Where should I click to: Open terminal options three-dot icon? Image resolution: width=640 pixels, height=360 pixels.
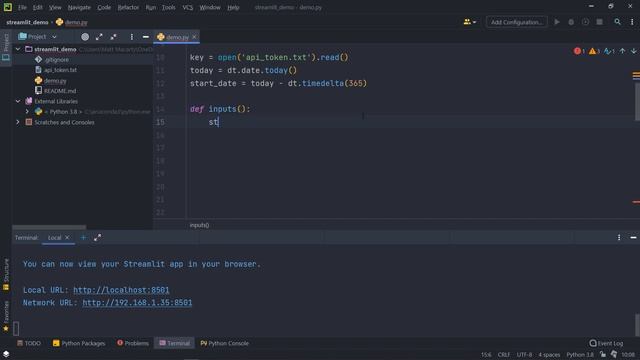click(x=619, y=238)
